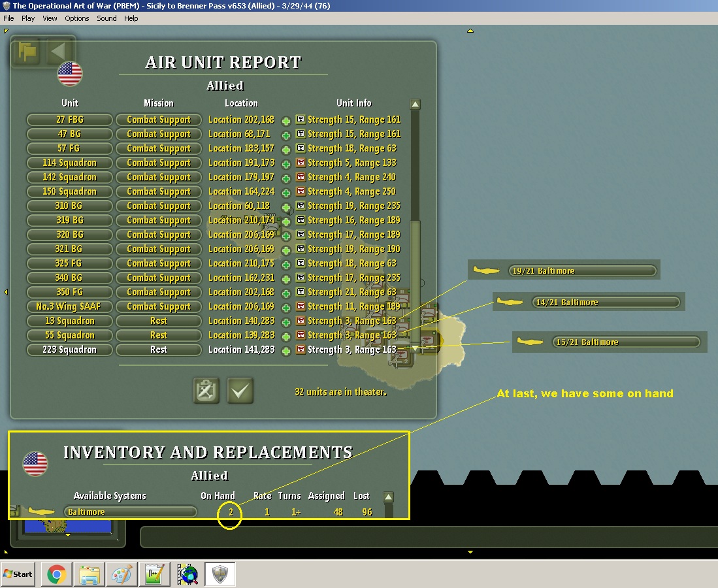Viewport: 718px width, 588px height.
Task: Select the No.3 Wing SAAF unit button
Action: pos(70,306)
